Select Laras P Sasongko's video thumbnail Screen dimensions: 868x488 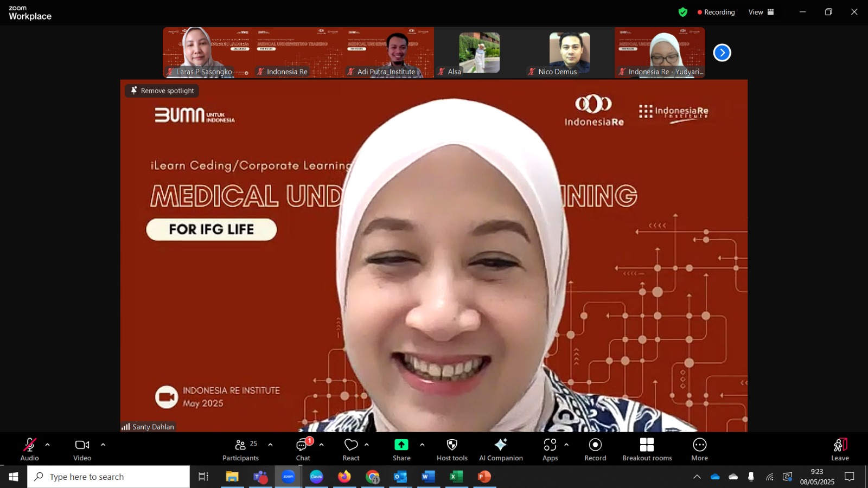pos(208,53)
